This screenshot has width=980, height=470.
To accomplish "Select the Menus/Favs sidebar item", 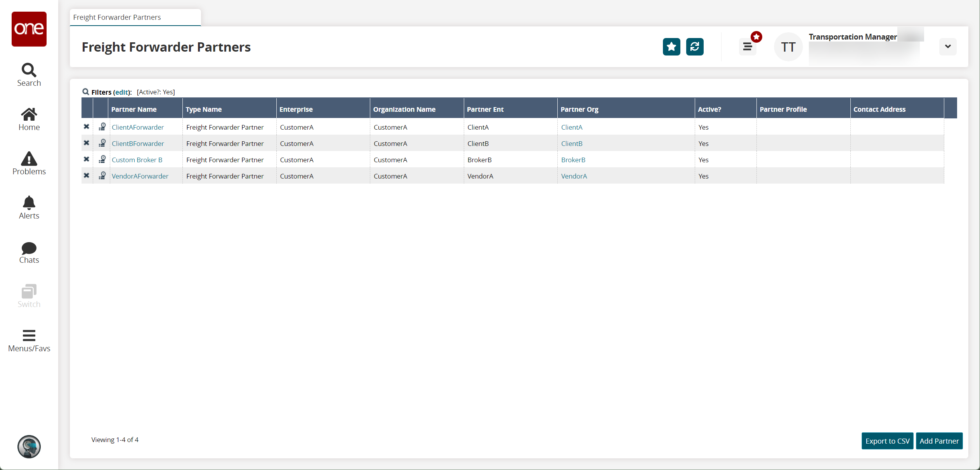I will (29, 341).
